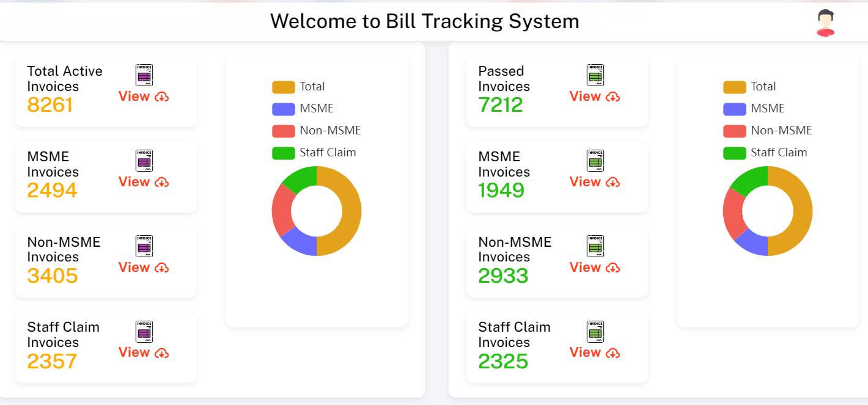Open View for Passed Invoices

pyautogui.click(x=586, y=97)
